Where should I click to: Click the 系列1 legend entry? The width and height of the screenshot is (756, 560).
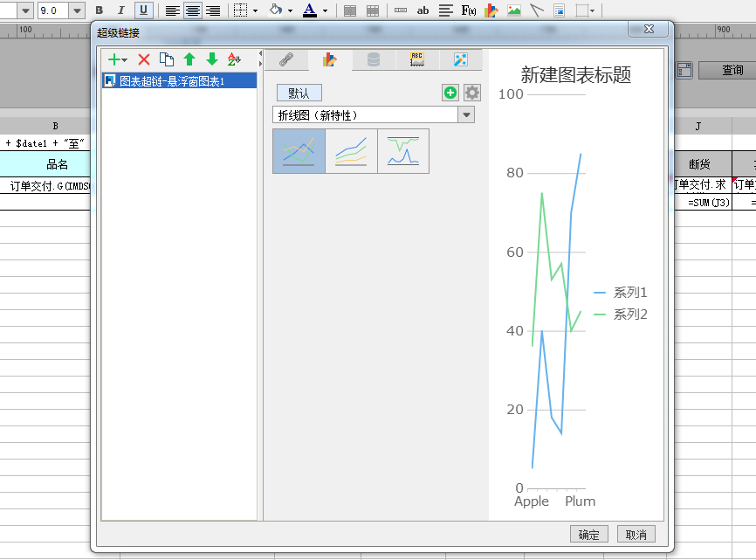coord(621,293)
